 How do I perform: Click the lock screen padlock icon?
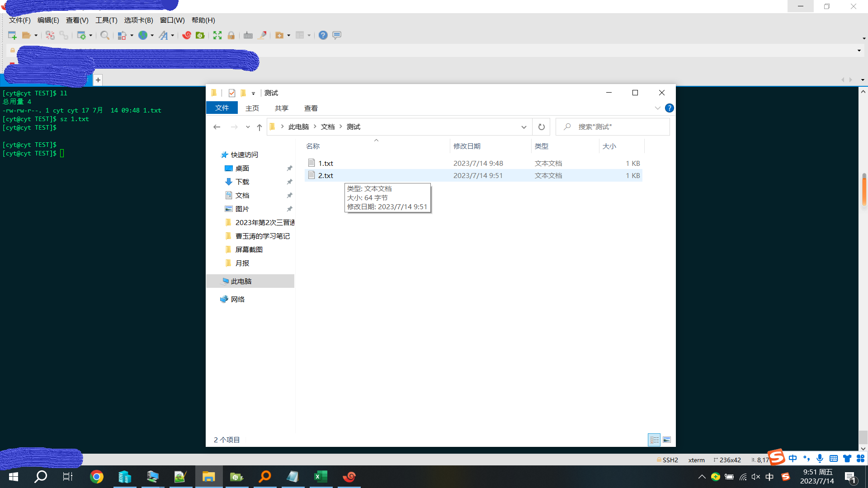[x=231, y=35]
